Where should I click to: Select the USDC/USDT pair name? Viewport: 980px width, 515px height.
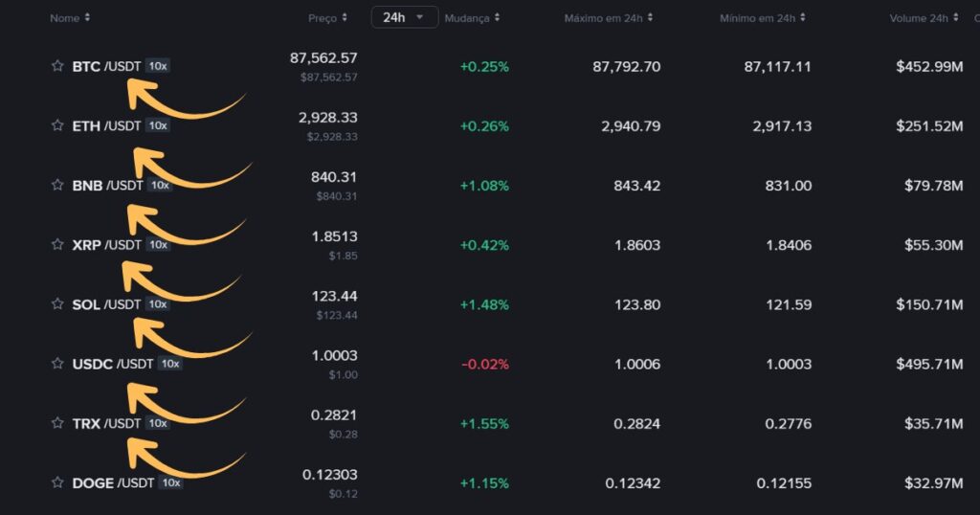[113, 364]
